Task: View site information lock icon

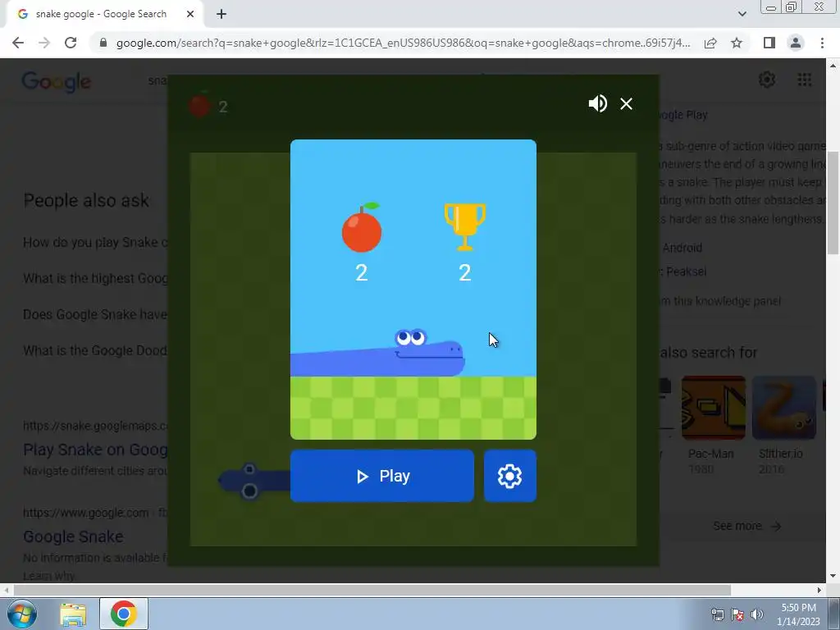Action: [x=103, y=43]
